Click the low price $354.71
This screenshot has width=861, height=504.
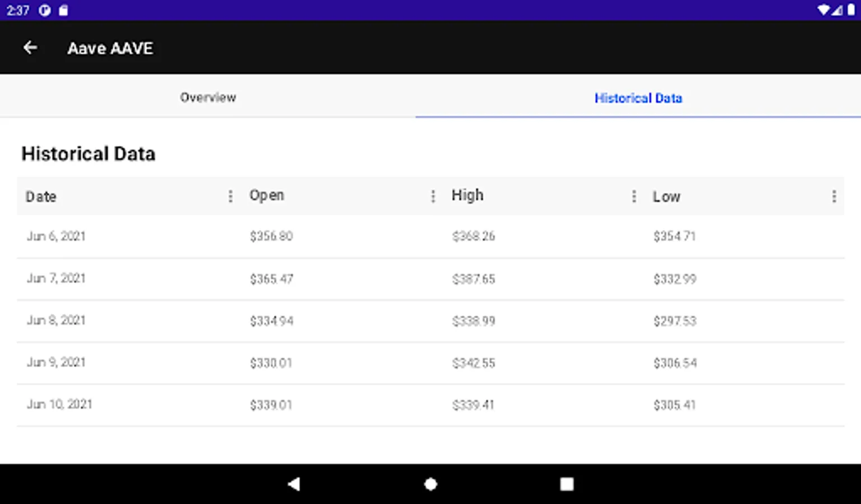(674, 236)
